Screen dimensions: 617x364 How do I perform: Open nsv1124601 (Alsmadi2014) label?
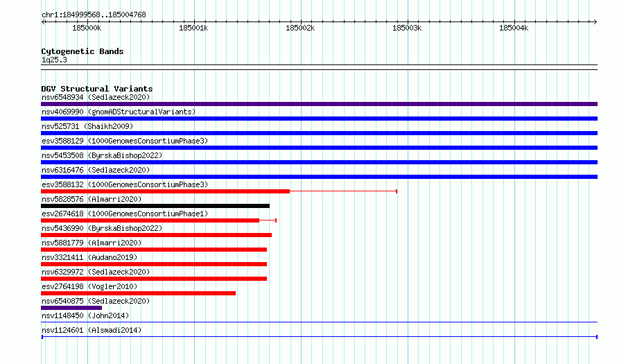point(92,330)
